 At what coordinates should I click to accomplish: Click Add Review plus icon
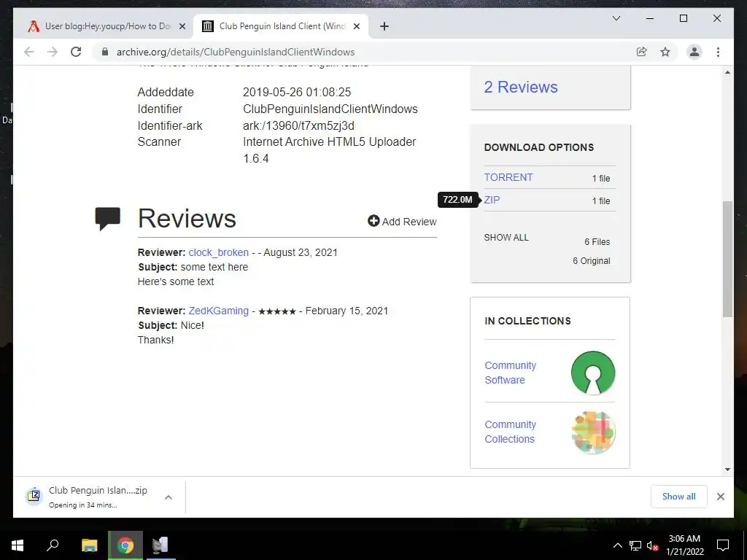click(373, 221)
